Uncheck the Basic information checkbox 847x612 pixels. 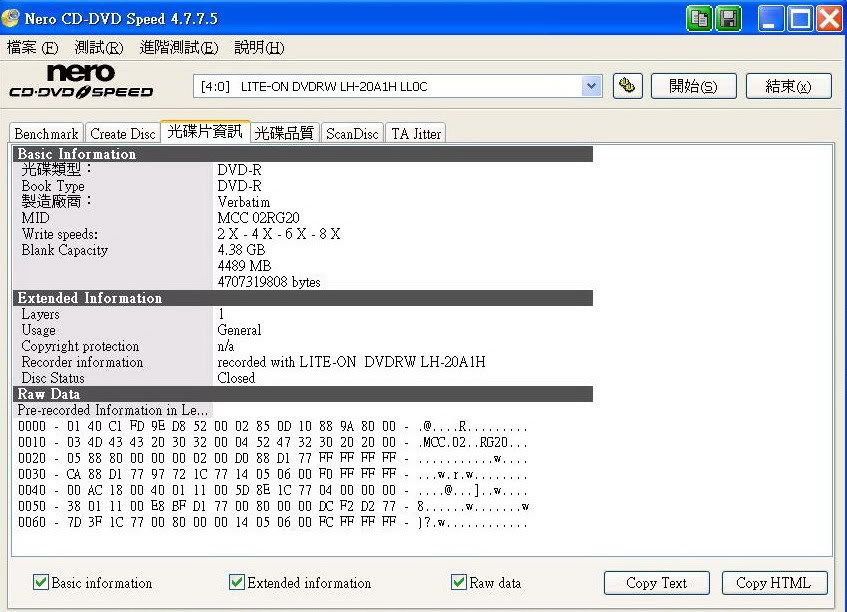[41, 582]
